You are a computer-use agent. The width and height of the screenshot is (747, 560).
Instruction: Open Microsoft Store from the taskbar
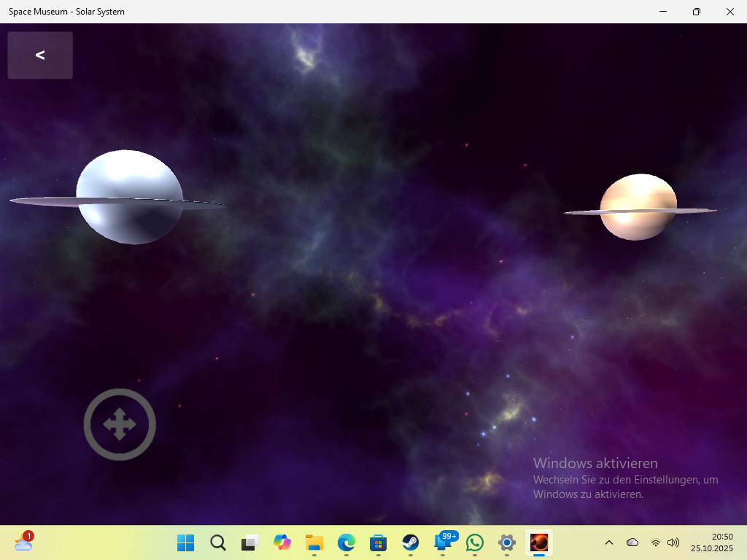point(379,542)
